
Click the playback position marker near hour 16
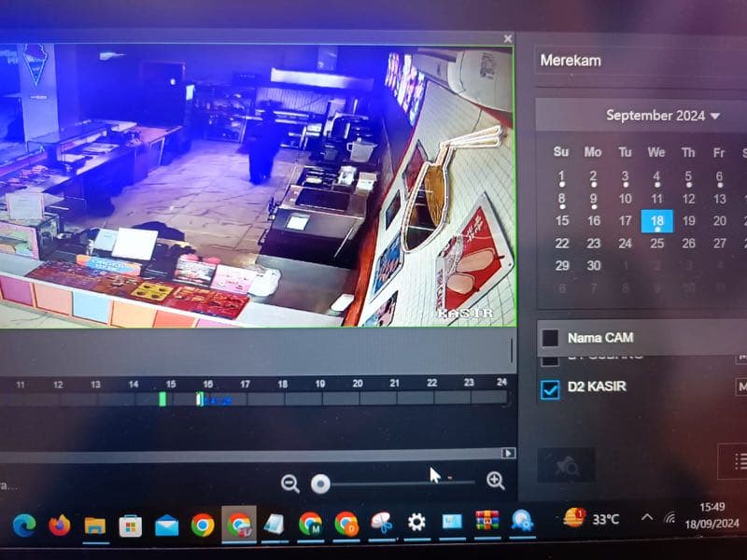point(200,399)
